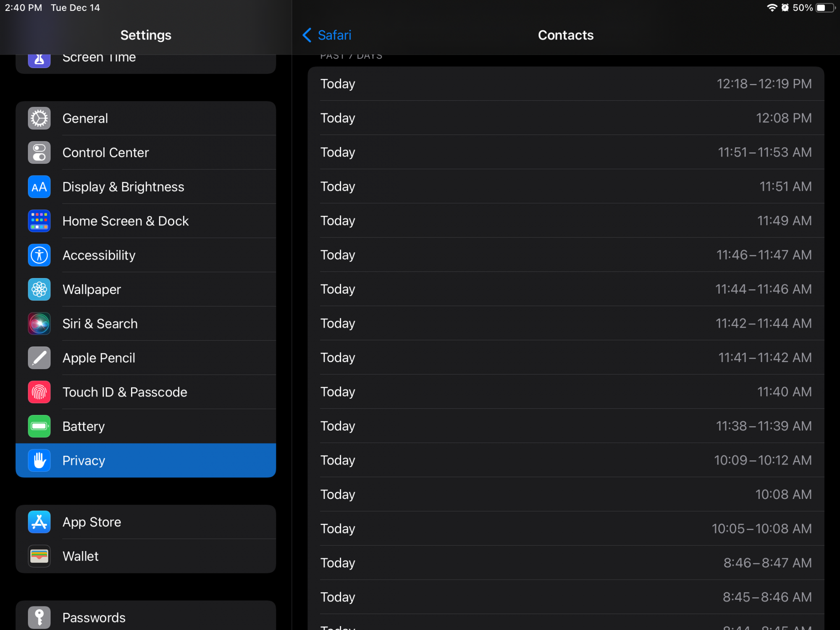Screen dimensions: 840x630
Task: Tap the Safari back link
Action: click(334, 35)
